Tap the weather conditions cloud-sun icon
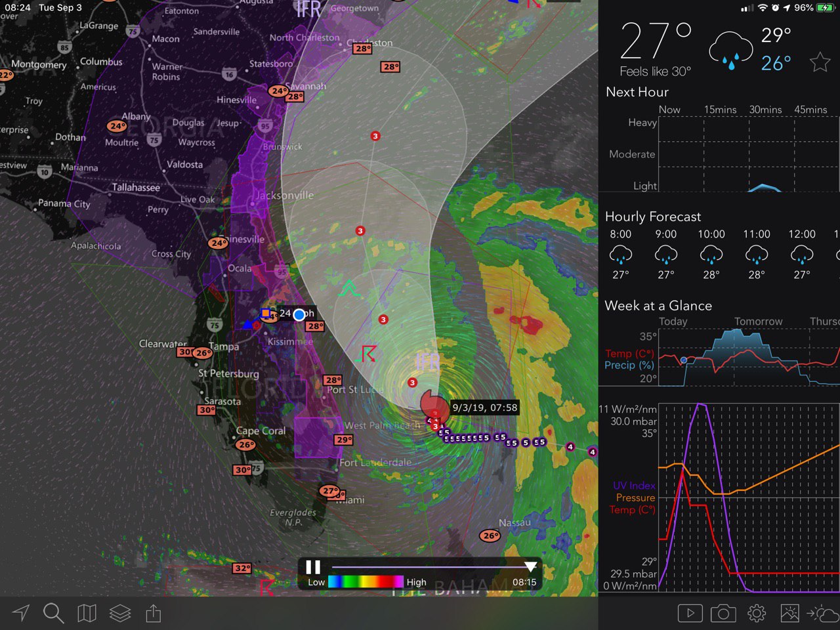This screenshot has height=630, width=840. pos(823,614)
